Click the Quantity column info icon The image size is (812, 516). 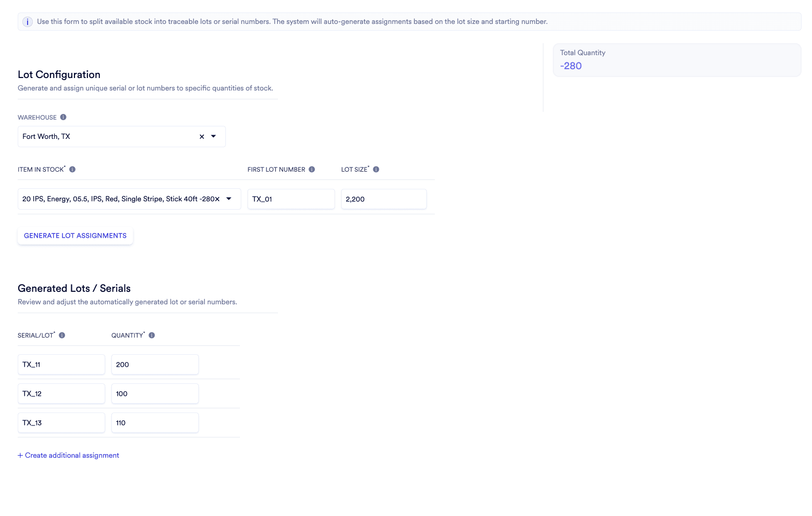(x=152, y=335)
